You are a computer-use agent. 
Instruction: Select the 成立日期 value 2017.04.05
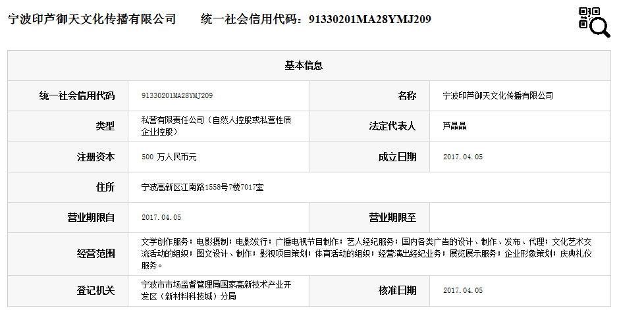click(x=463, y=157)
